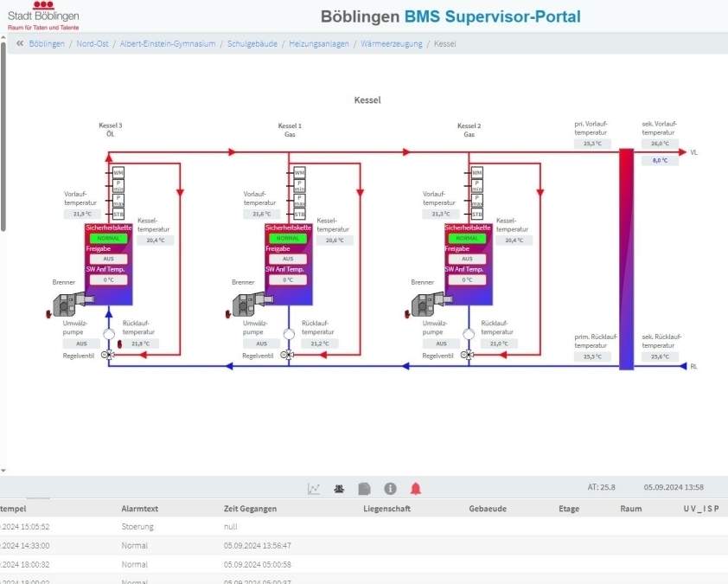
Task: Open the red alarm bell icon
Action: point(416,489)
